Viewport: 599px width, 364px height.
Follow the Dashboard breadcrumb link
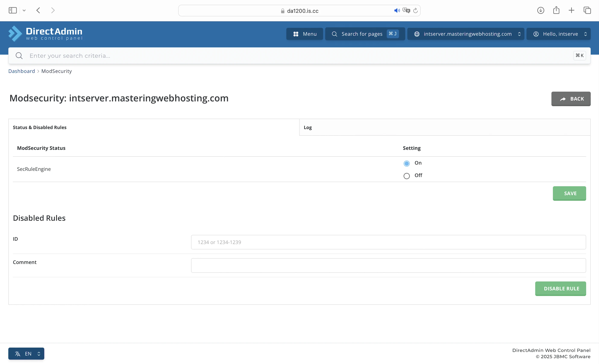click(x=22, y=71)
